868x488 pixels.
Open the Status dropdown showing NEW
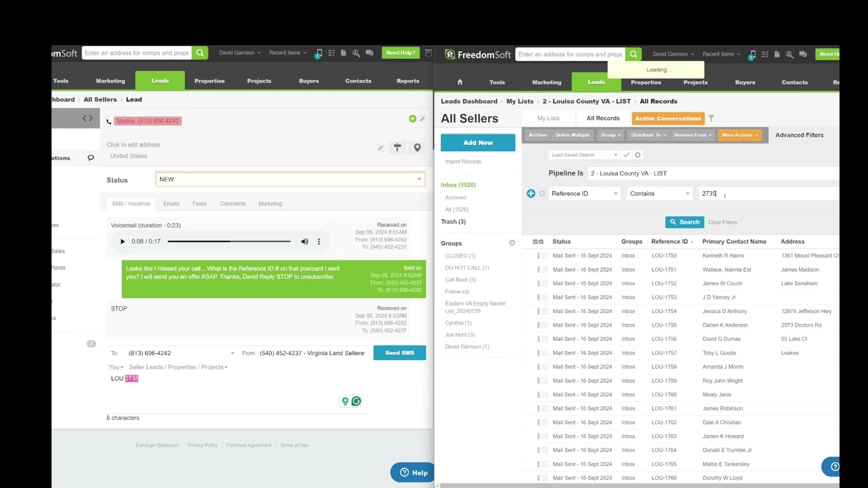[x=290, y=180]
